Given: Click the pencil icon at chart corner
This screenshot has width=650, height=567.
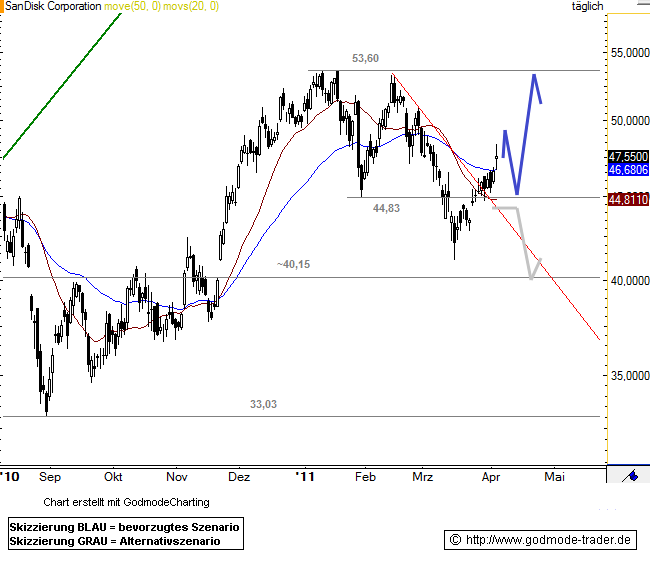Looking at the screenshot, I should pyautogui.click(x=630, y=475).
